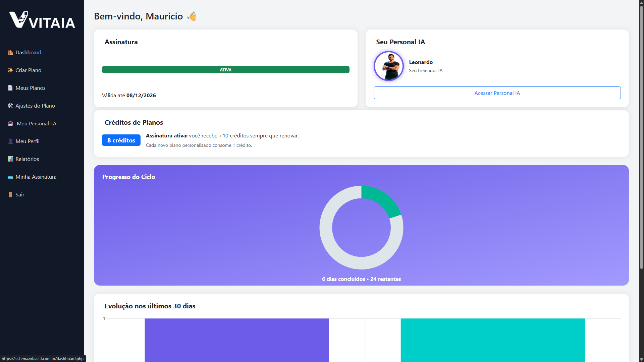The image size is (644, 362).
Task: Click the Criar Plano sparkle icon
Action: point(10,70)
